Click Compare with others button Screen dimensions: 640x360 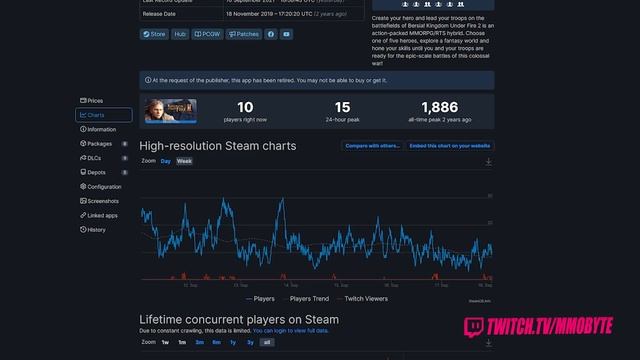[372, 146]
